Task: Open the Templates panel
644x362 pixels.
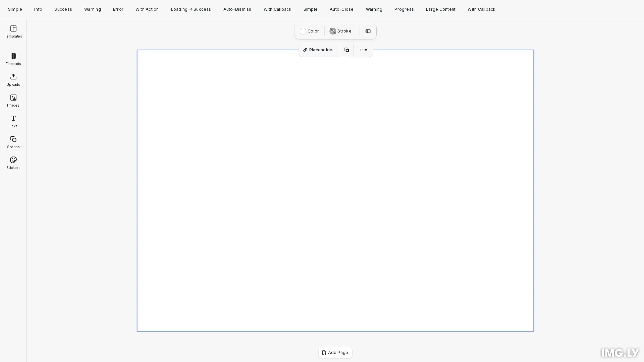Action: point(13,32)
